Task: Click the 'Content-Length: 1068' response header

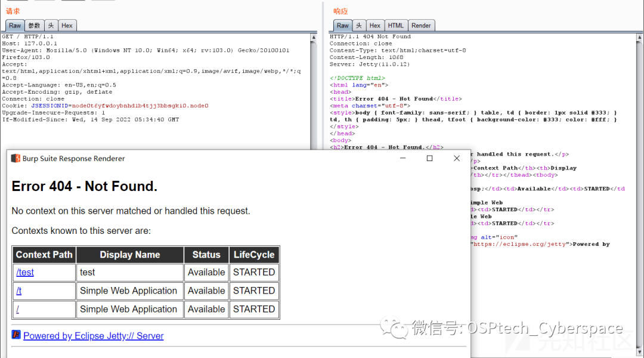Action: click(x=366, y=57)
